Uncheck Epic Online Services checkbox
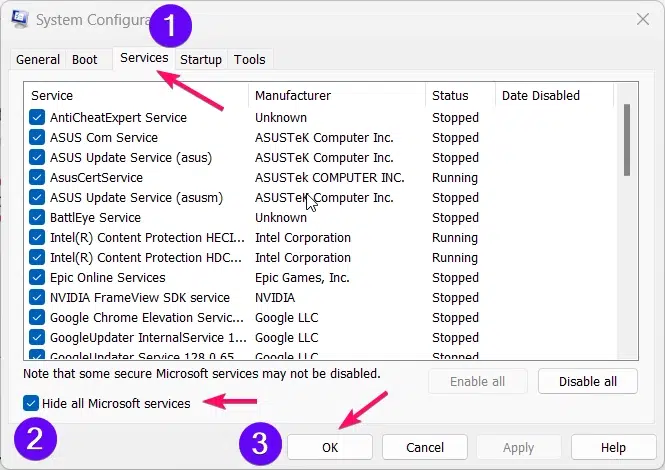Image resolution: width=665 pixels, height=470 pixels. pos(37,277)
